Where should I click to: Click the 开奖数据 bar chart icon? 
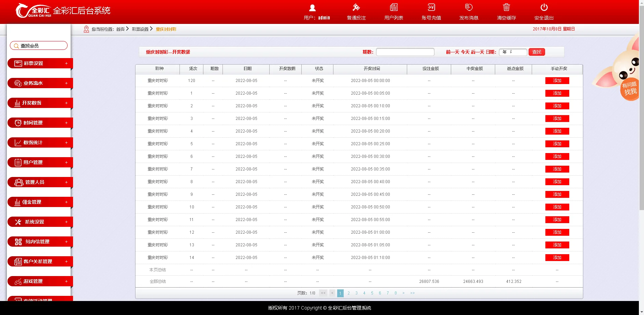coord(17,103)
